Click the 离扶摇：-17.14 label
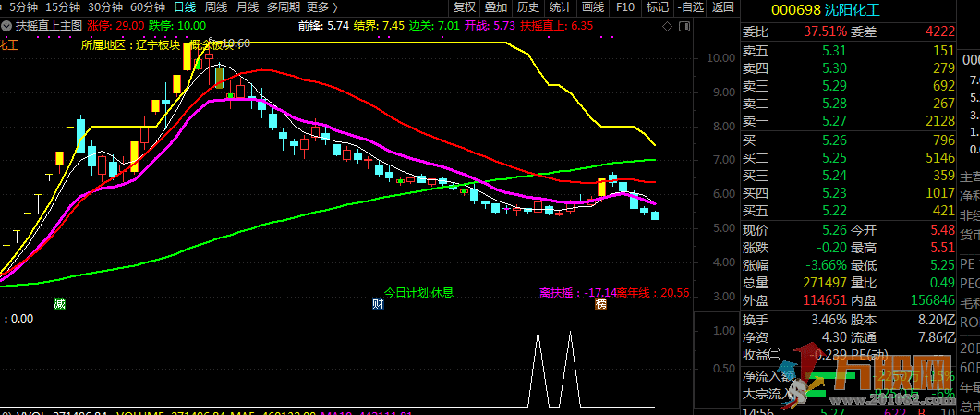 click(579, 292)
